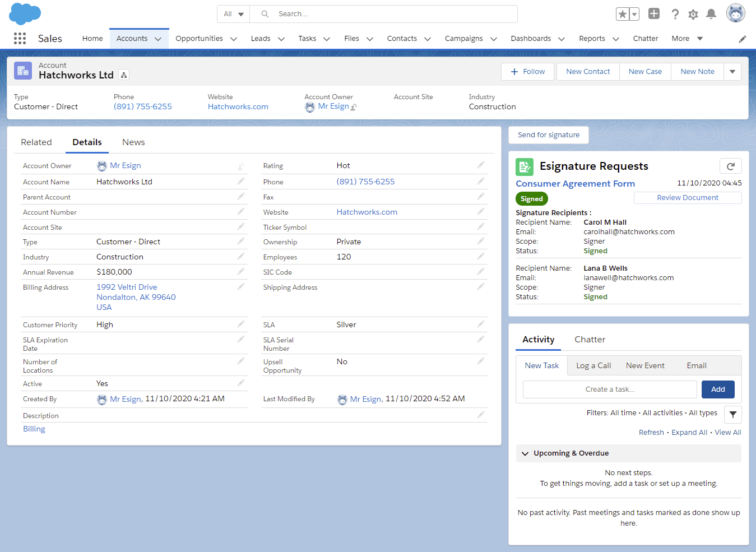This screenshot has width=756, height=552.
Task: Add the task with the Add button
Action: 718,389
